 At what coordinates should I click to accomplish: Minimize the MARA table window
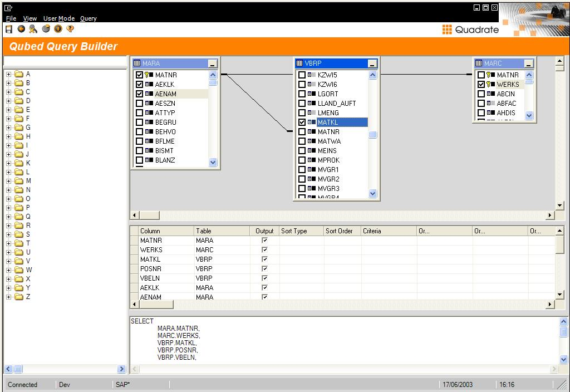(212, 64)
